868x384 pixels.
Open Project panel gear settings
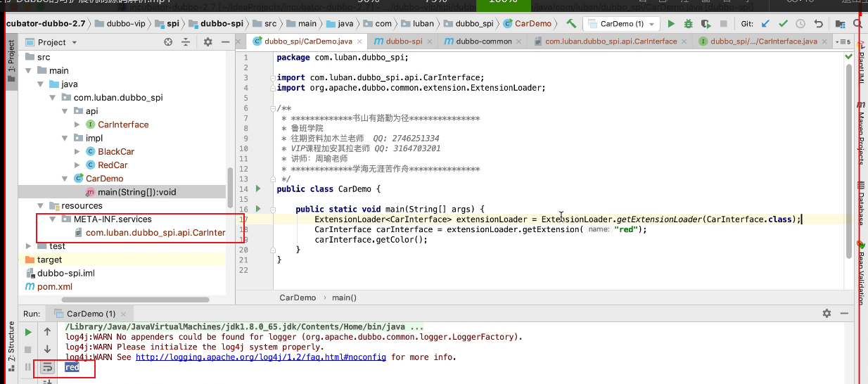pyautogui.click(x=208, y=42)
